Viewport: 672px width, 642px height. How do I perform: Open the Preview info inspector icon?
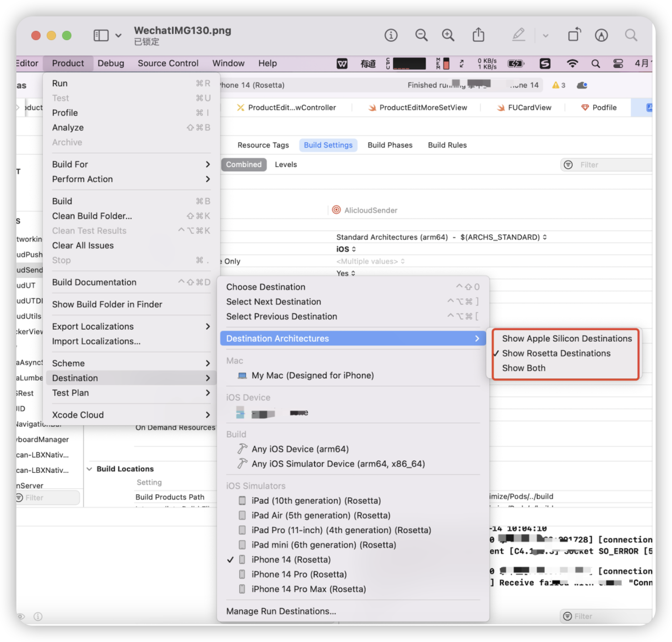pyautogui.click(x=391, y=35)
